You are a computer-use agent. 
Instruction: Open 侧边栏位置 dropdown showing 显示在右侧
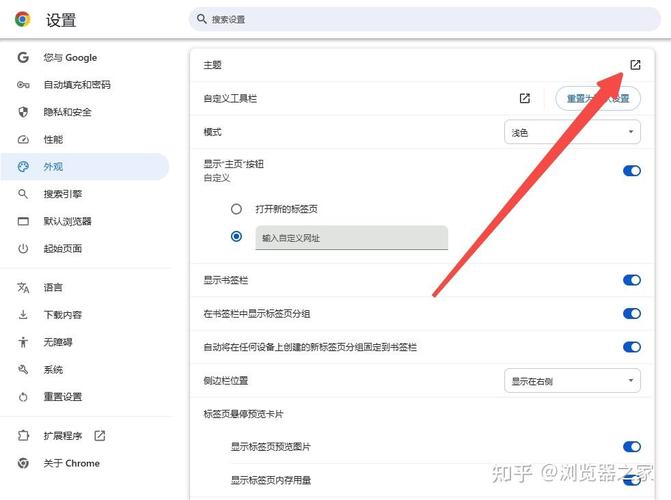(572, 381)
